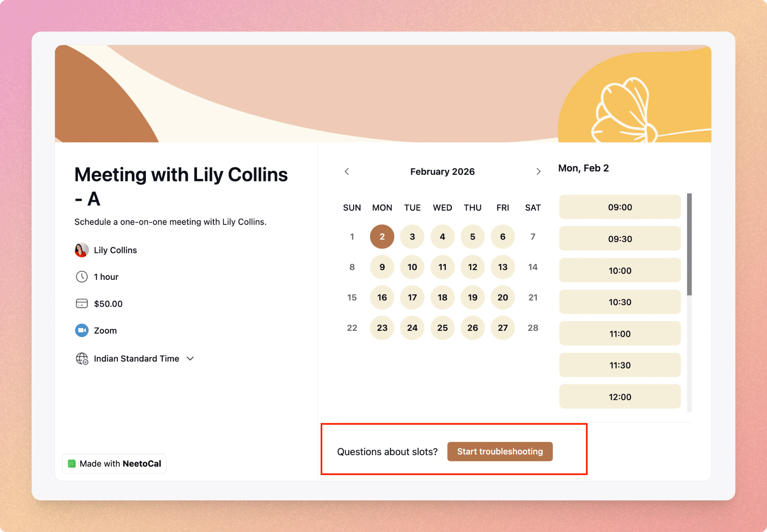
Task: Go to the next month arrow
Action: coord(538,172)
